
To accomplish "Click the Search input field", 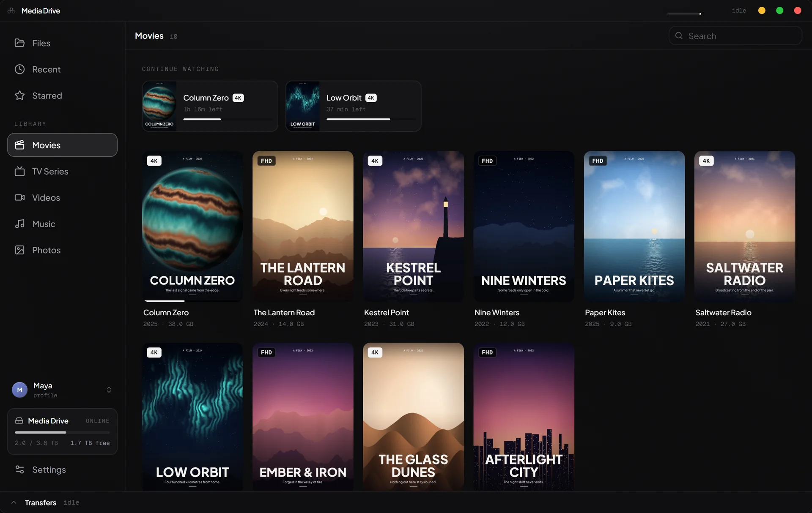I will pyautogui.click(x=735, y=35).
